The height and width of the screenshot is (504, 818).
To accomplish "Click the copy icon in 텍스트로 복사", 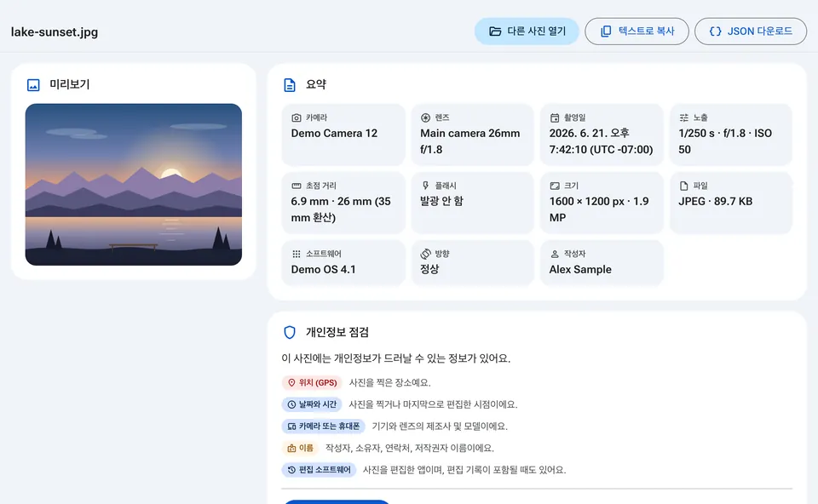I will pyautogui.click(x=606, y=31).
